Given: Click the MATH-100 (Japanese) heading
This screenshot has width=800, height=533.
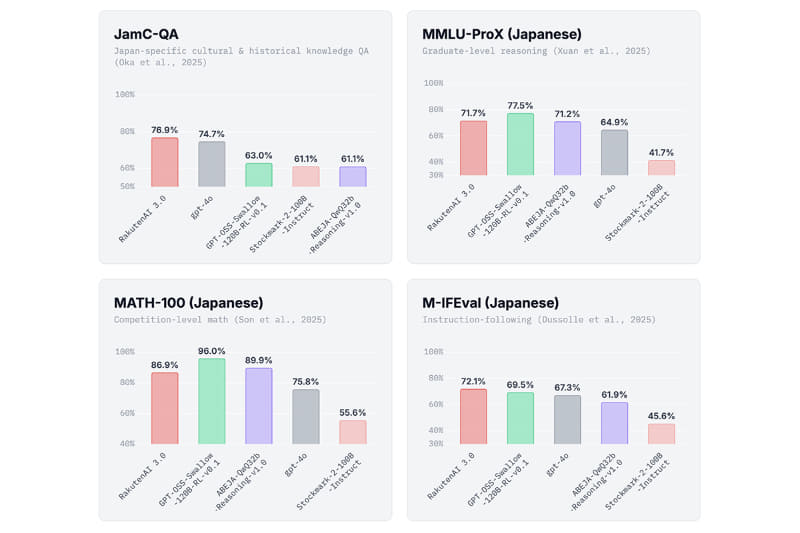Looking at the screenshot, I should click(x=189, y=303).
